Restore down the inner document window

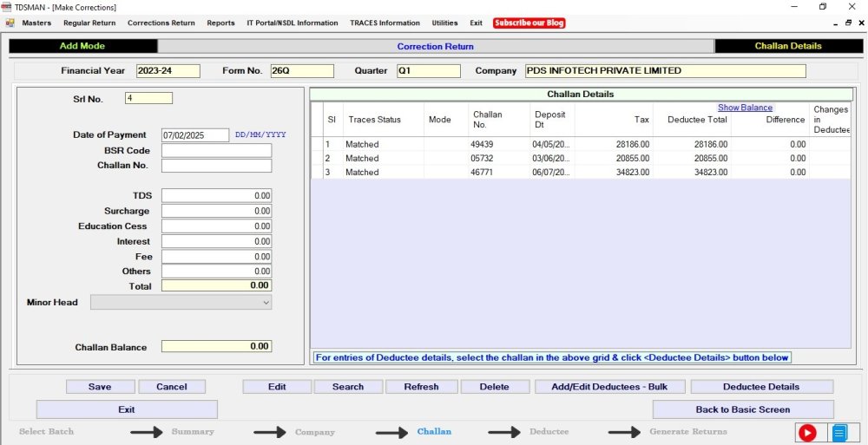[848, 23]
